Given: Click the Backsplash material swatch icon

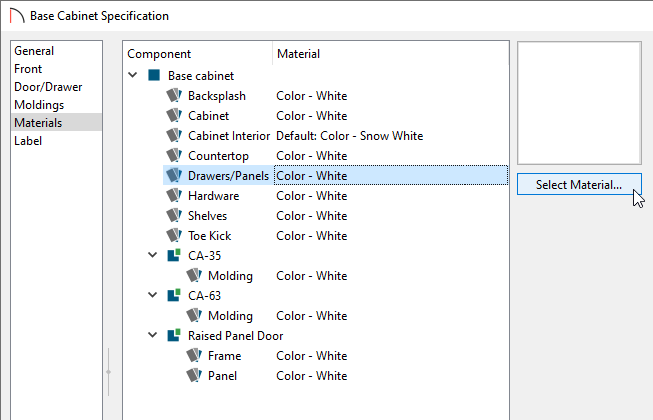Looking at the screenshot, I should coord(174,95).
